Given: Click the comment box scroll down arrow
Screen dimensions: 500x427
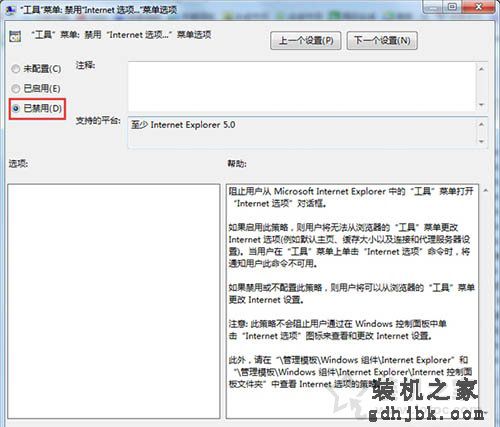Looking at the screenshot, I should 481,105.
